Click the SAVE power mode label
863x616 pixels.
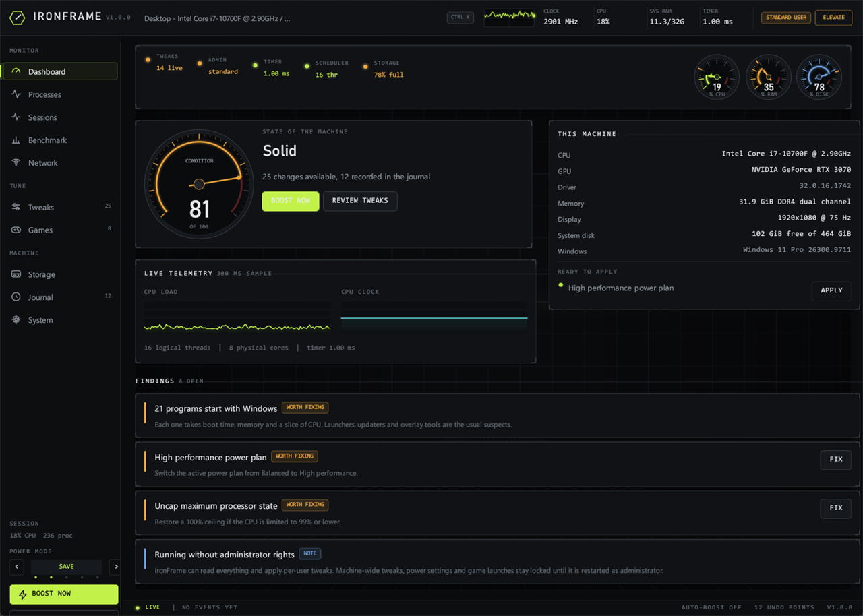click(x=66, y=567)
